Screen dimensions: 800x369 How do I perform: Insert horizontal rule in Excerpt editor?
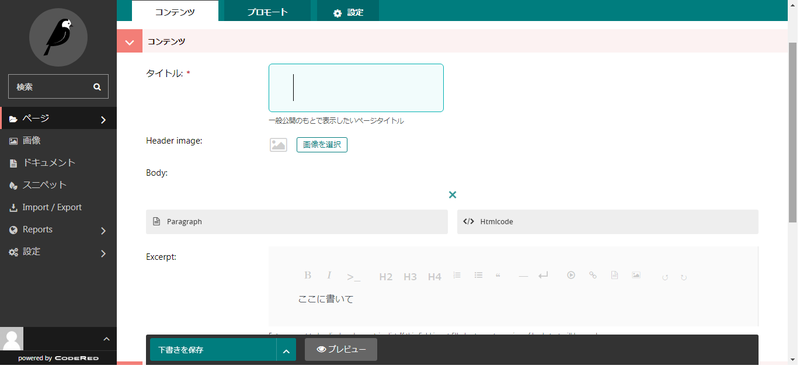tap(523, 276)
